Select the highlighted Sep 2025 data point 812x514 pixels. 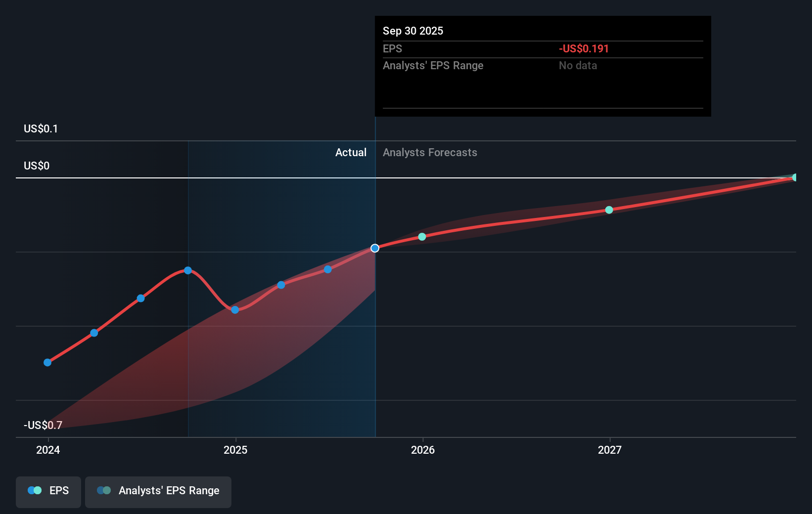click(x=375, y=248)
